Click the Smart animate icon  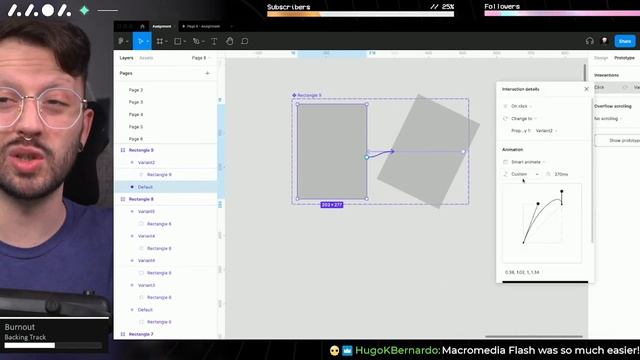(x=505, y=162)
